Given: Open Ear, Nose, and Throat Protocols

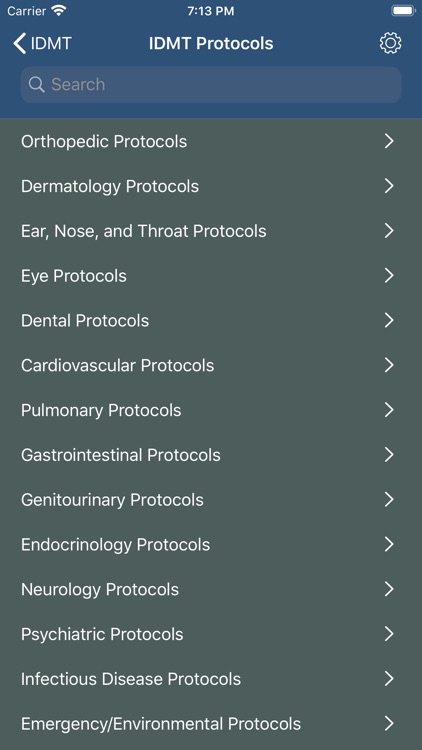Looking at the screenshot, I should pyautogui.click(x=211, y=231).
